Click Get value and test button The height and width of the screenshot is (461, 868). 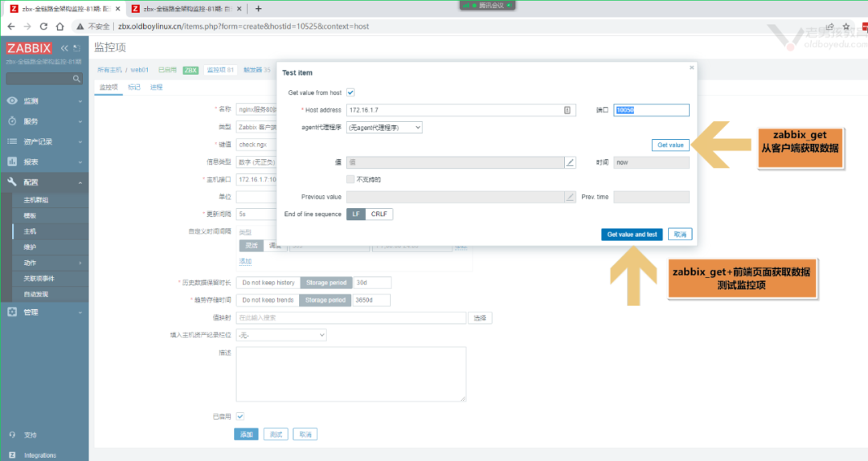tap(632, 234)
